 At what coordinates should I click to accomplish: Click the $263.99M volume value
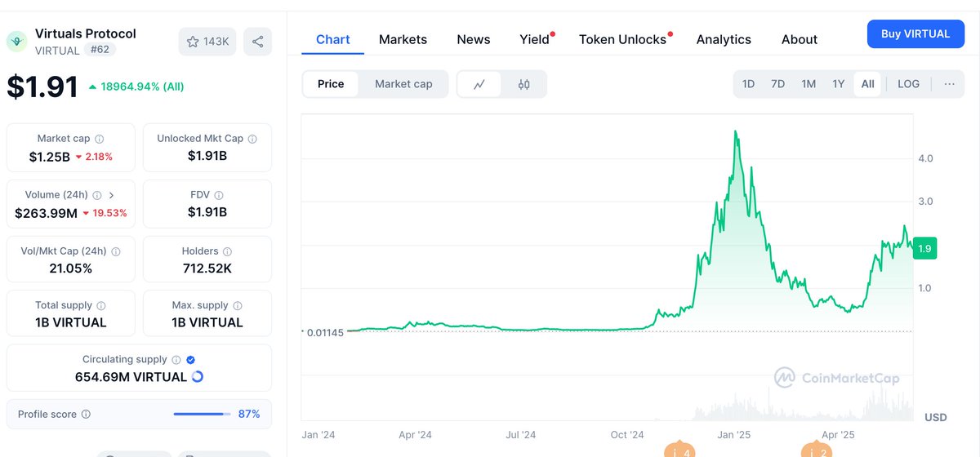pos(47,213)
